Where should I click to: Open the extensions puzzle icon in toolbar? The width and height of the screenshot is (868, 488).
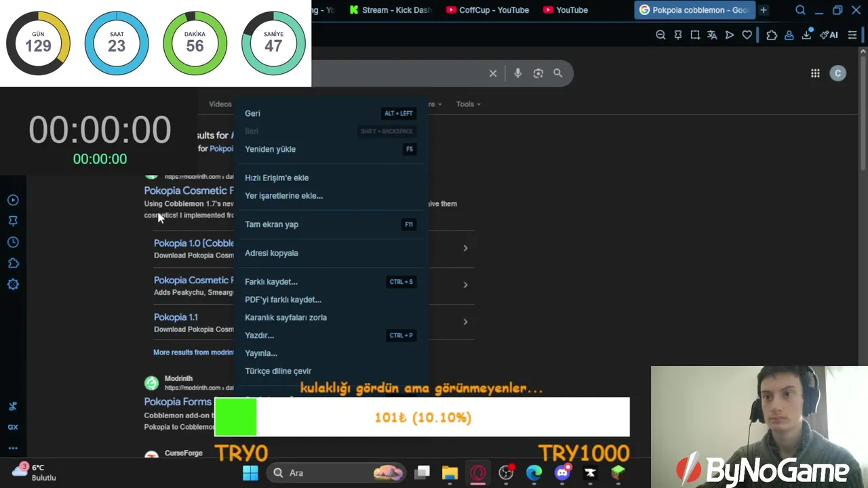pos(772,35)
